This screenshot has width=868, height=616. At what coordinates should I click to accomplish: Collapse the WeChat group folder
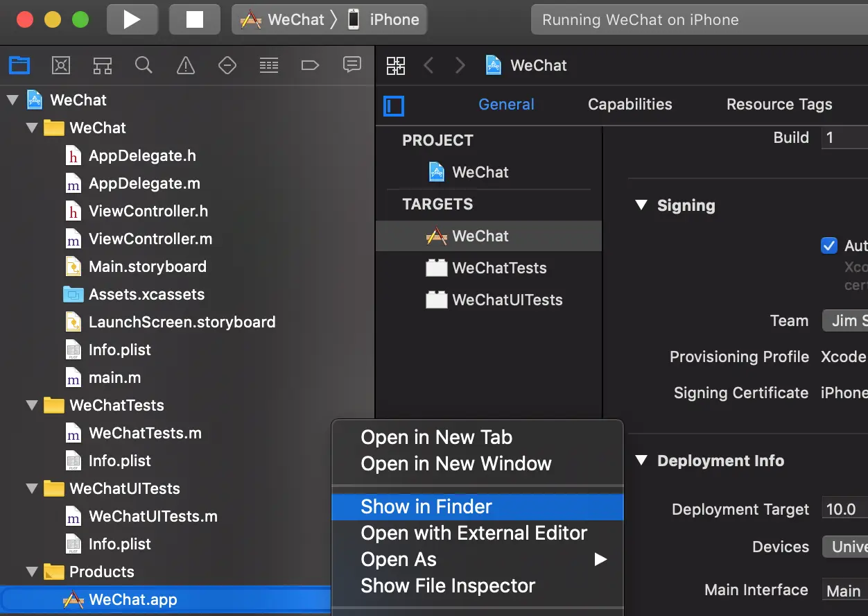click(31, 128)
